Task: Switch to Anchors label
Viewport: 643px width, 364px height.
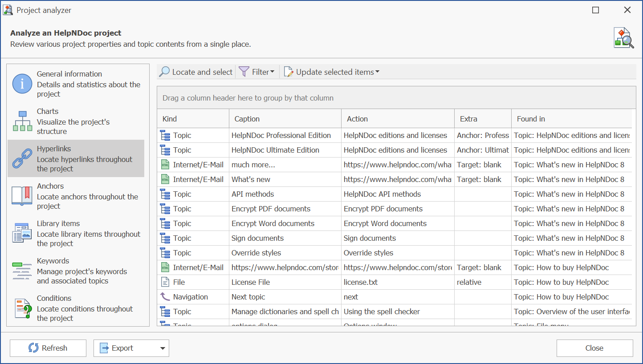Action: coord(50,186)
